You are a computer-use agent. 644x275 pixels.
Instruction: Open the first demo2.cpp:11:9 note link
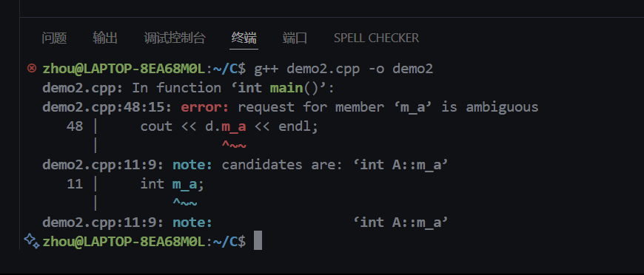[x=103, y=165]
